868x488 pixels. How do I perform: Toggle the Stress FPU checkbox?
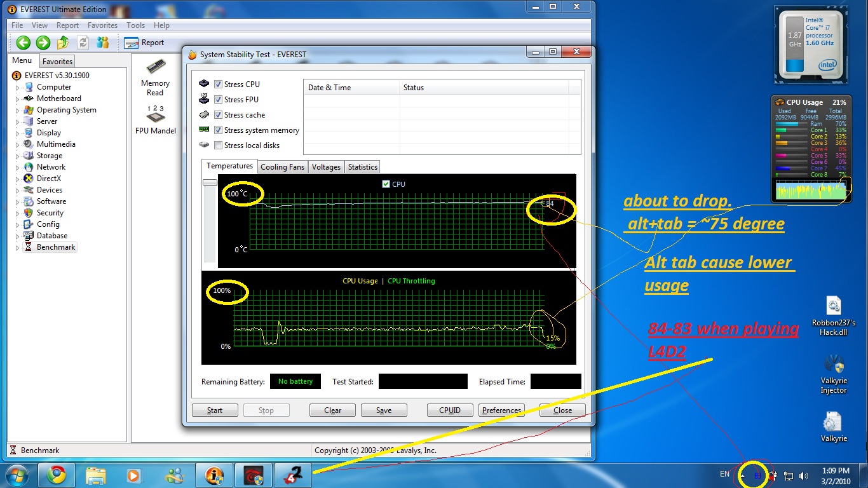(218, 100)
